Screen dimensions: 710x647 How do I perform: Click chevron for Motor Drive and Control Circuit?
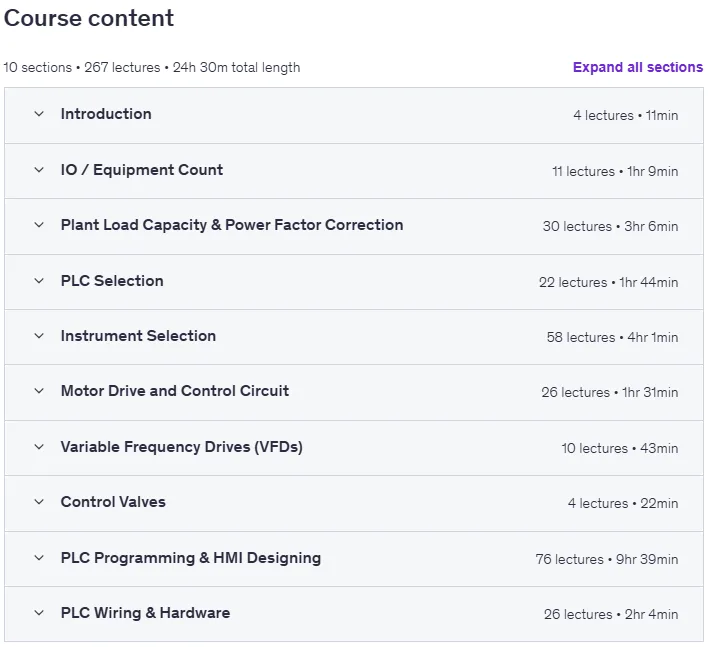(x=39, y=391)
